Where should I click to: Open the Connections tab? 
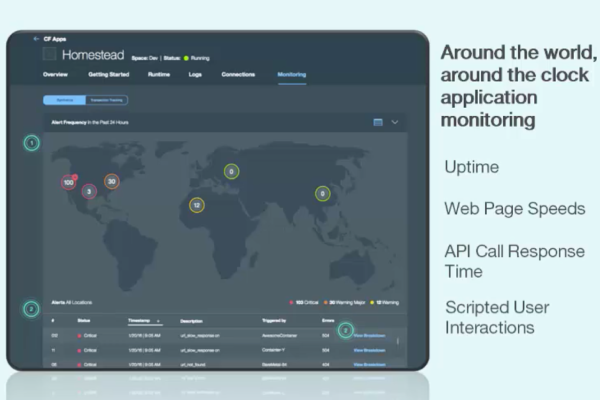coord(238,74)
